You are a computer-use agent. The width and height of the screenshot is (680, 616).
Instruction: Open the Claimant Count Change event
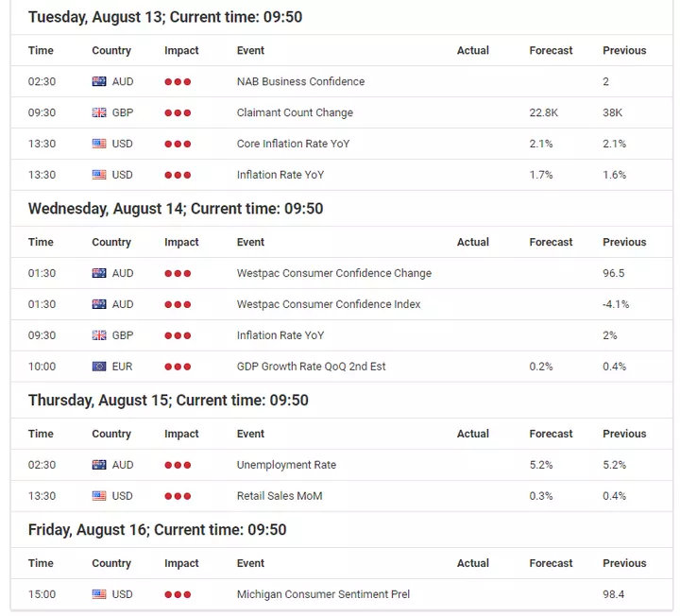(295, 112)
